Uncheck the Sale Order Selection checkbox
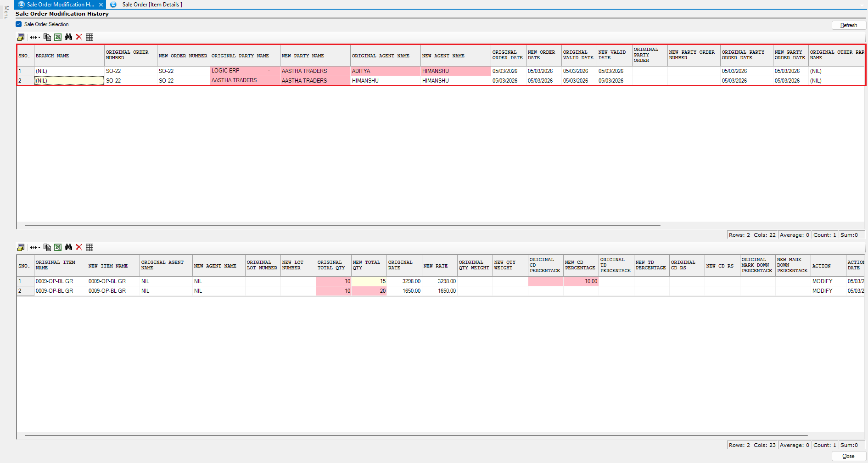868x463 pixels. pyautogui.click(x=19, y=24)
